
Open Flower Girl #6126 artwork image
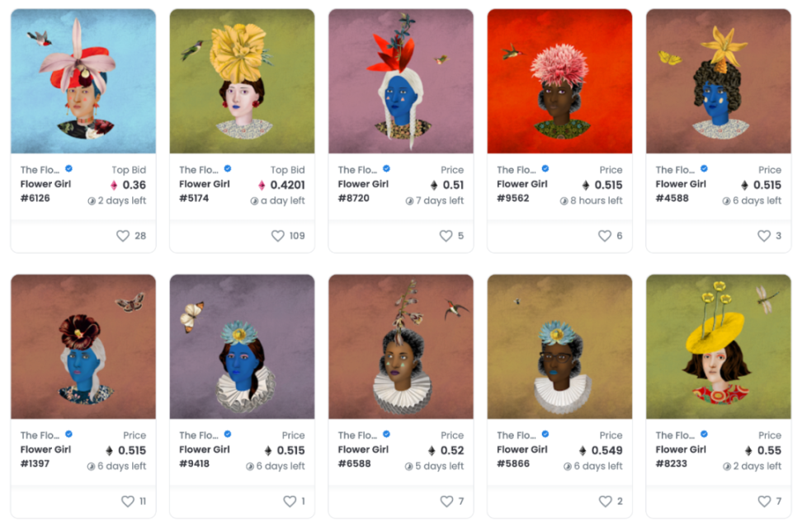(83, 81)
